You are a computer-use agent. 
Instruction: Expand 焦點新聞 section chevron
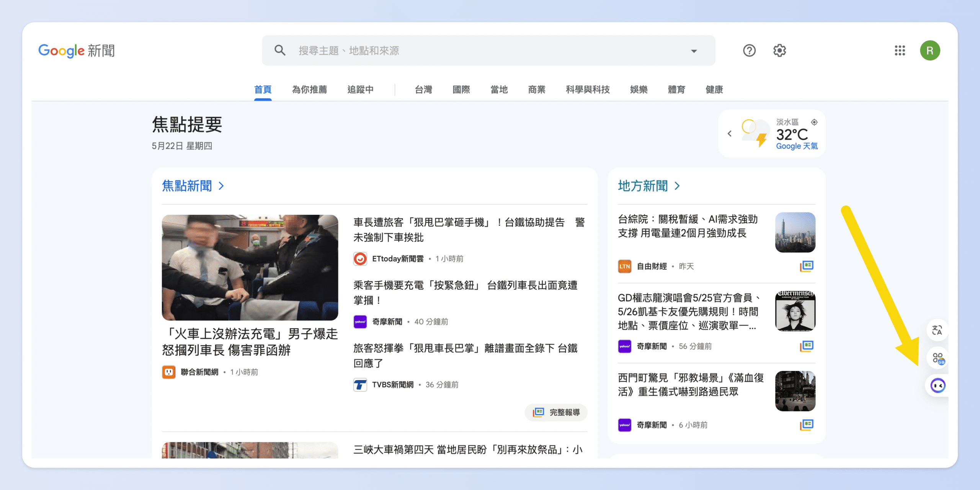point(221,186)
